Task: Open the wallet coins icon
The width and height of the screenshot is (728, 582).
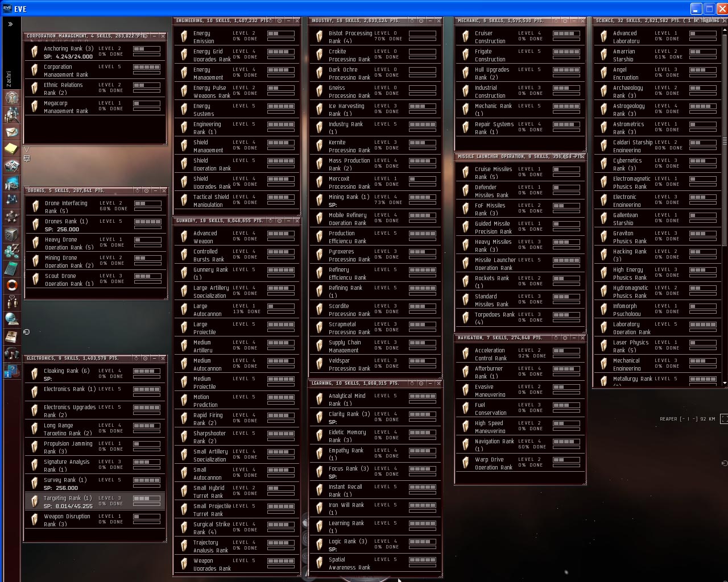Action: point(12,251)
